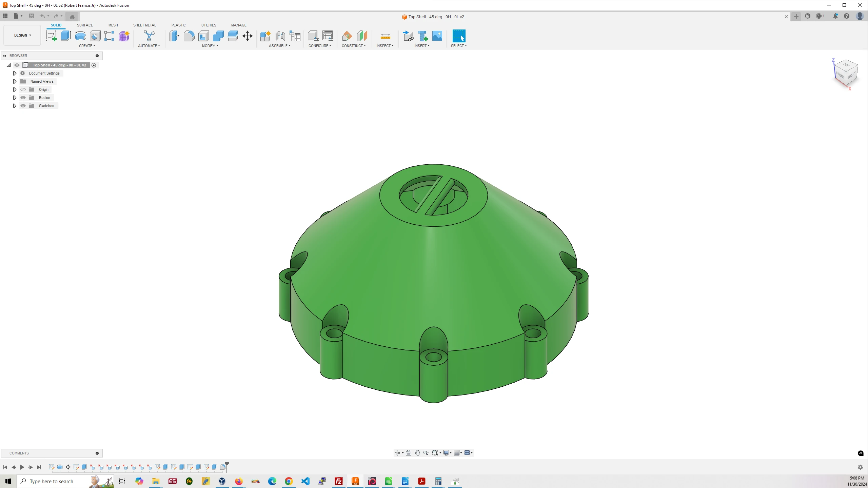The width and height of the screenshot is (868, 488).
Task: Select the Hole tool
Action: pyautogui.click(x=95, y=36)
